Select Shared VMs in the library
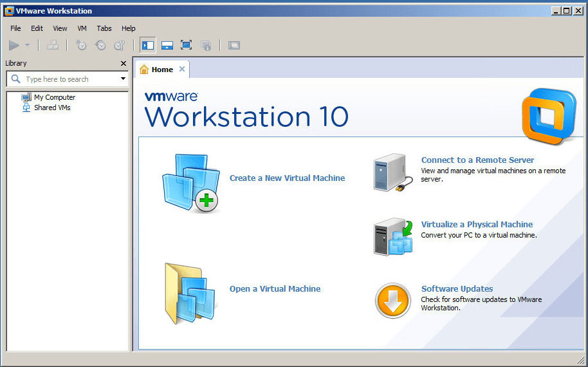Screen dimensions: 588x367 point(52,108)
